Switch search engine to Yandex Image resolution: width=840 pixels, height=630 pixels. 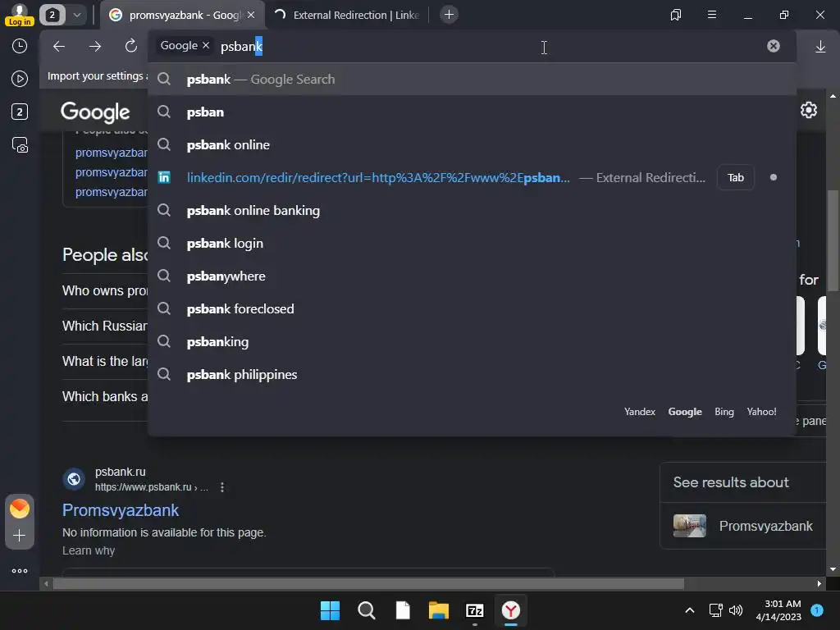pyautogui.click(x=640, y=412)
